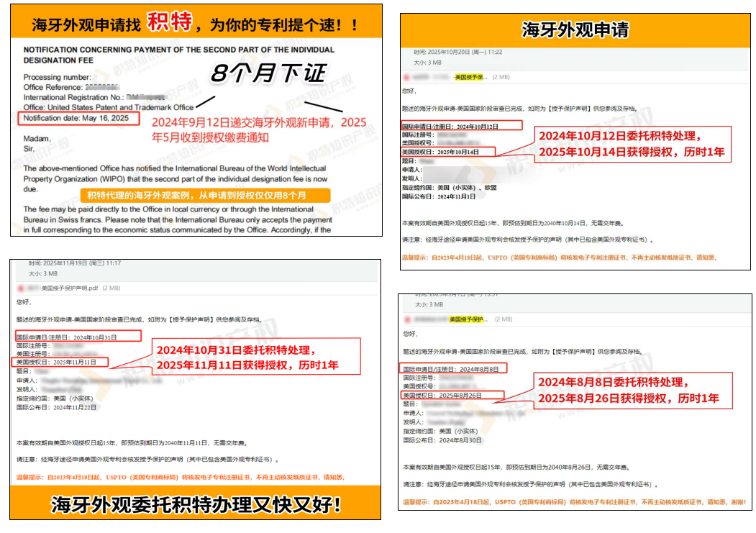Click expiry line mentioning 2040年10月14日
Image resolution: width=756 pixels, height=533 pixels.
(x=513, y=223)
